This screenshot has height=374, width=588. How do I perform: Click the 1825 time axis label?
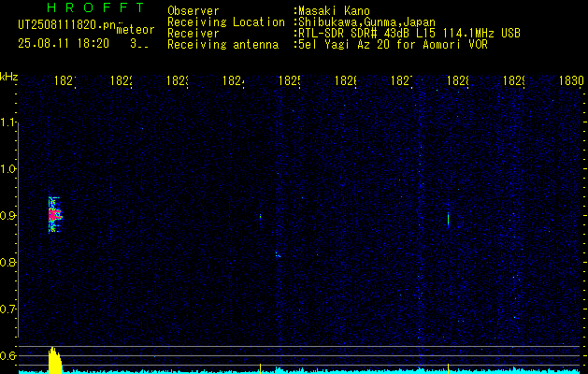click(290, 80)
